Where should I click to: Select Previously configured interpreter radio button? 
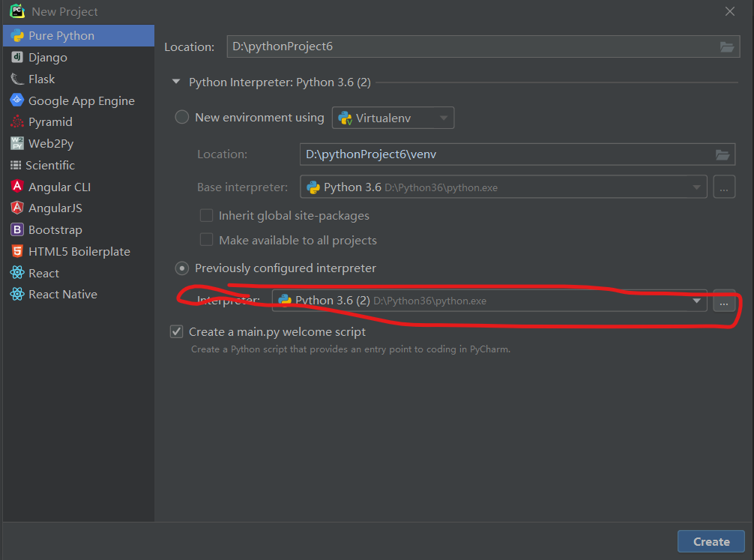182,268
